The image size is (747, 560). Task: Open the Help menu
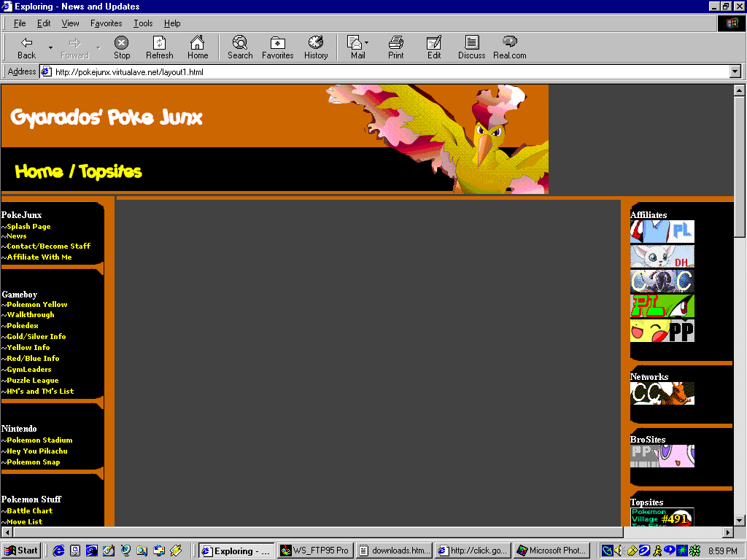(x=172, y=23)
